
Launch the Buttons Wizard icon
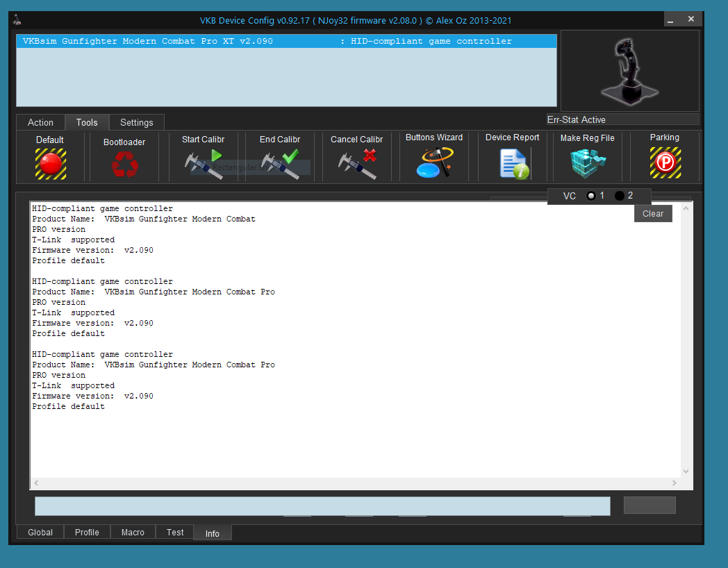(435, 162)
